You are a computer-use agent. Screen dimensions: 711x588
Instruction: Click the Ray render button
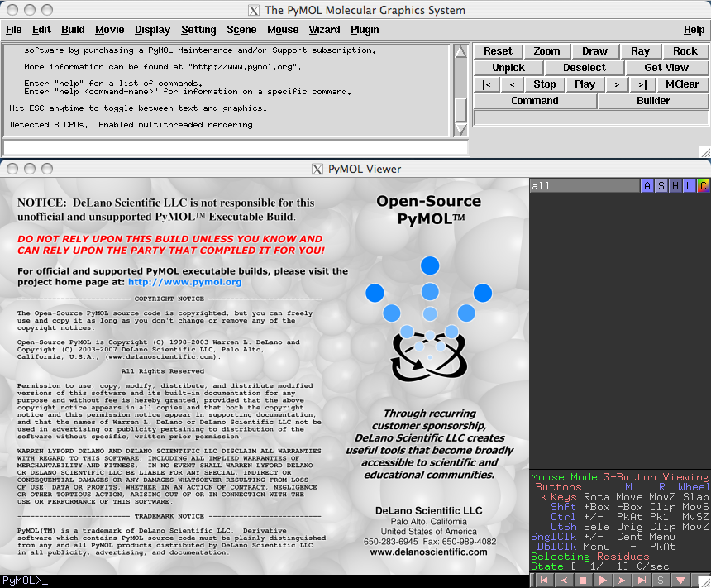[x=640, y=51]
